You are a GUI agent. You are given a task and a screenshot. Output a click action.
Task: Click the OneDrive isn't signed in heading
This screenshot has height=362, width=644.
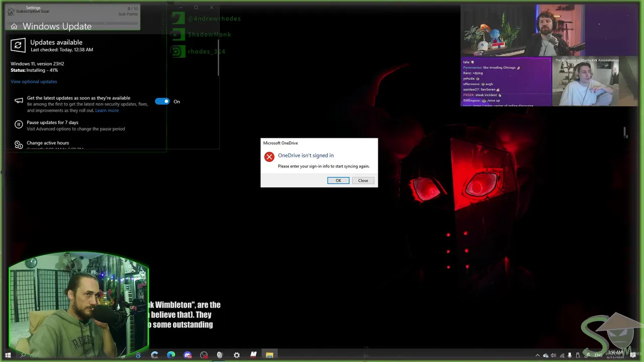pyautogui.click(x=305, y=155)
